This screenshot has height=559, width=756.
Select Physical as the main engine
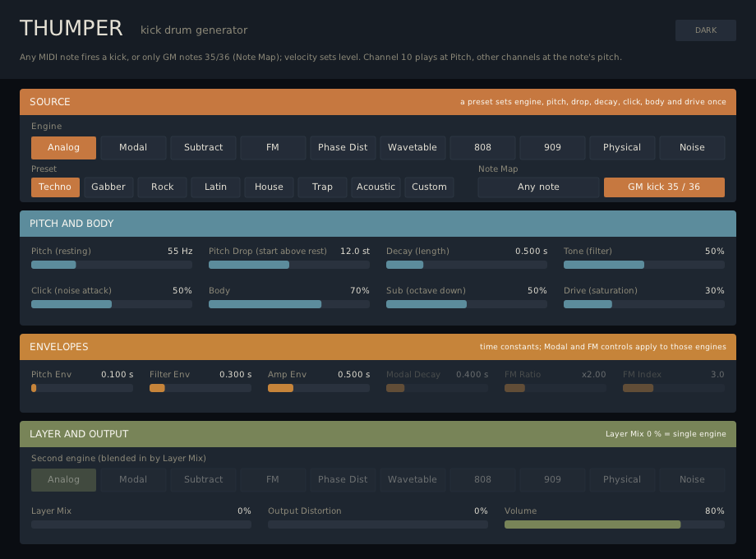pyautogui.click(x=622, y=148)
